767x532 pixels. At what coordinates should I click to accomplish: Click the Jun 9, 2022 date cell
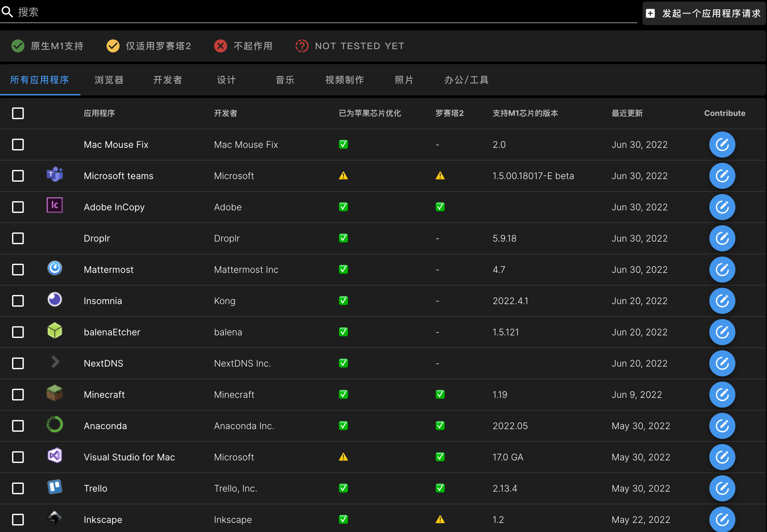[637, 395]
